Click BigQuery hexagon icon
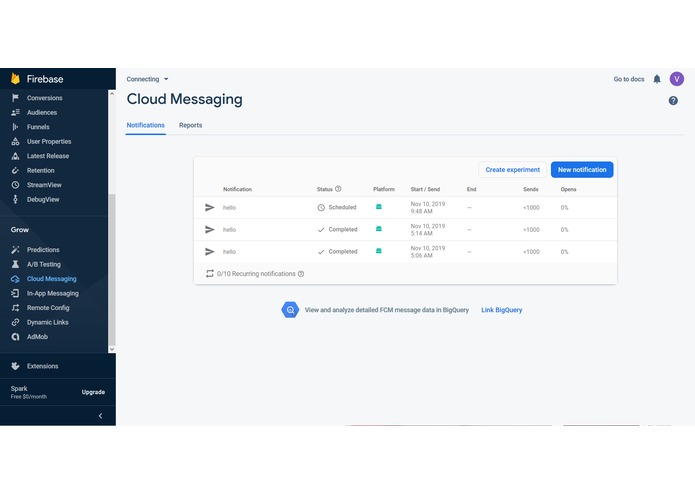 [x=290, y=310]
